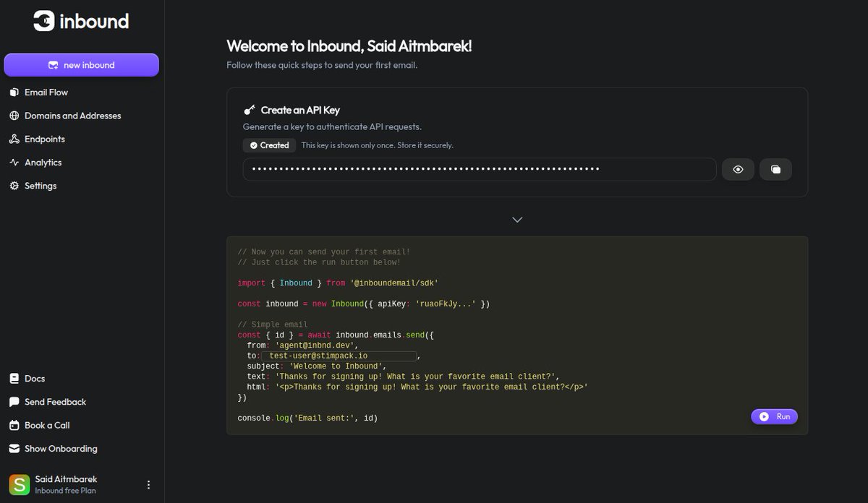Click the 'agent@inbnd.dev' from address in code
Screen dimensions: 868x503
click(316, 345)
